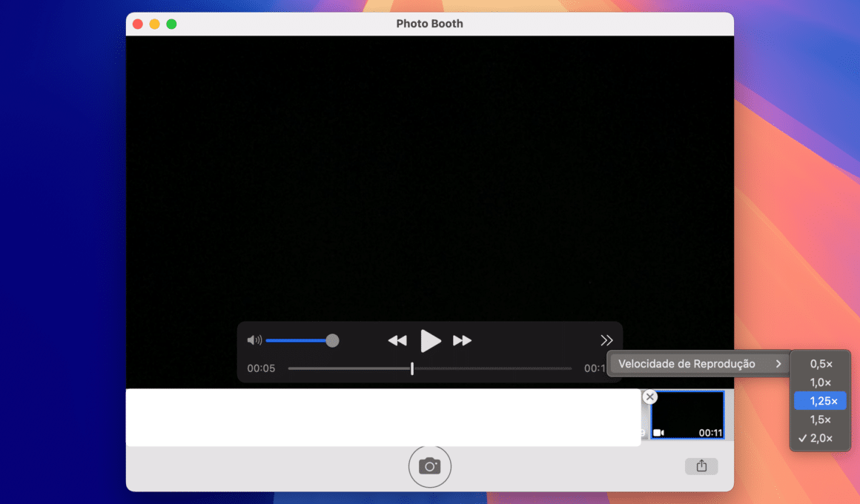The width and height of the screenshot is (860, 504).
Task: Click the Photo Booth window title
Action: coord(429,24)
